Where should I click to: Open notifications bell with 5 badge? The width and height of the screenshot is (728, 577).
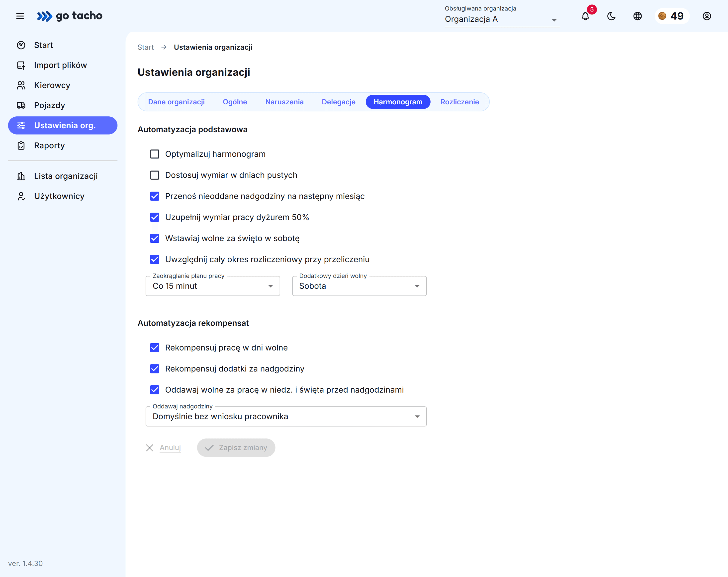585,16
